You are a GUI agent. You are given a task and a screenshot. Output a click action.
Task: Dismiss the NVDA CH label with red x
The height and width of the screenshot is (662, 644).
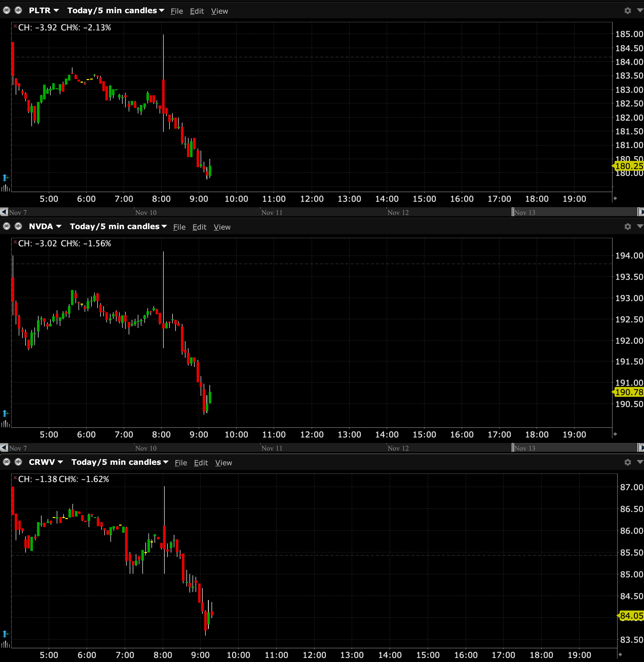[x=15, y=242]
